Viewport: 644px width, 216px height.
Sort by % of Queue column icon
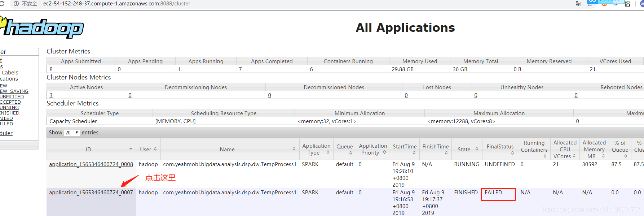626,156
